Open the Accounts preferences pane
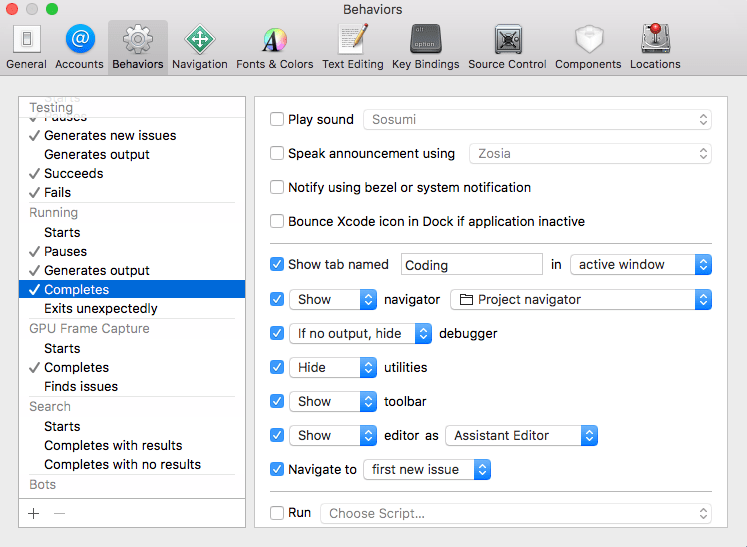The image size is (747, 547). pyautogui.click(x=79, y=47)
